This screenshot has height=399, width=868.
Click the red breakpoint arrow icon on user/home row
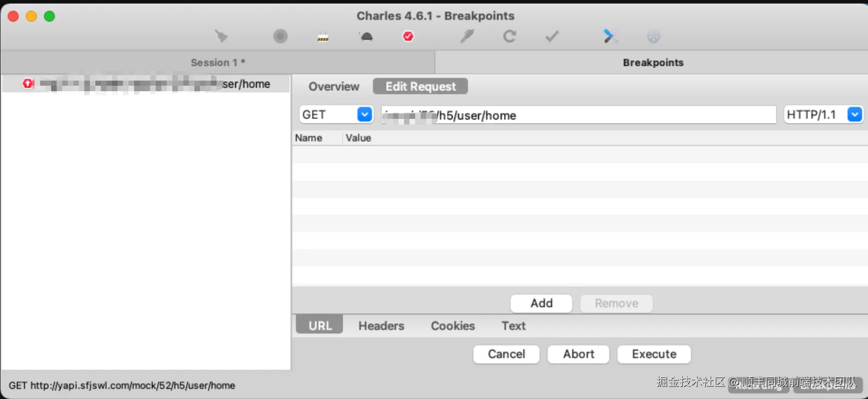pos(28,83)
